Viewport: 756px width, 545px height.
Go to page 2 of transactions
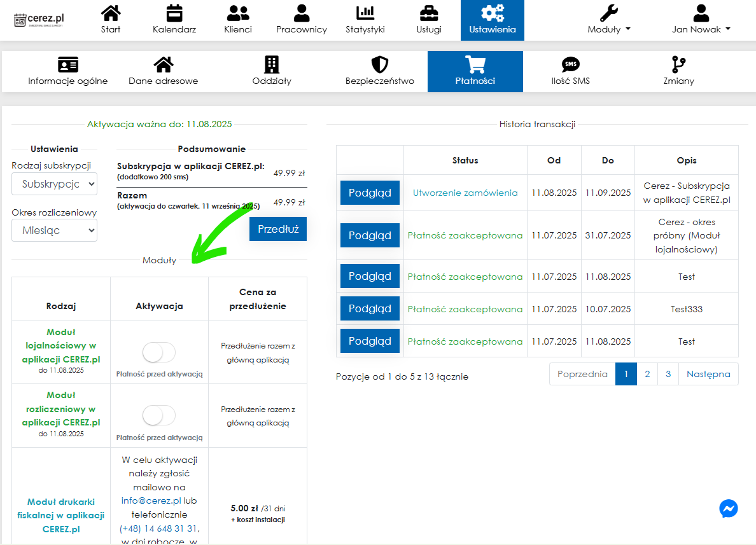point(647,374)
